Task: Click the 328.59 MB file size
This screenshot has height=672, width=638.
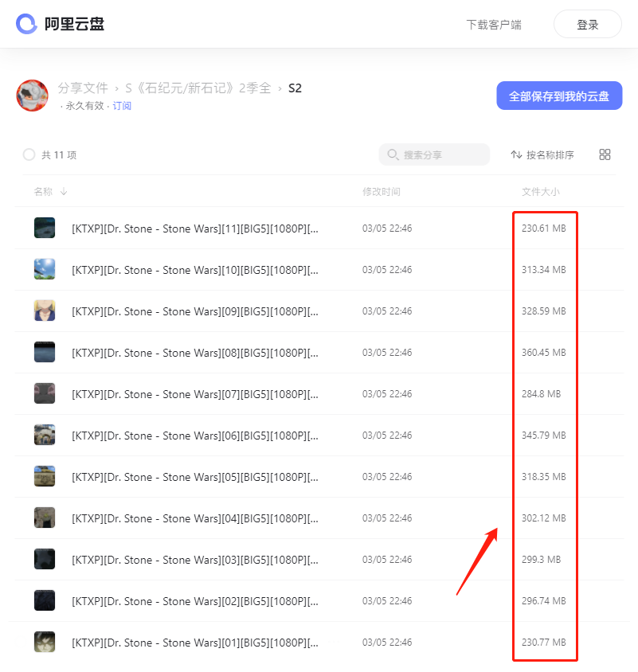Action: click(x=544, y=311)
